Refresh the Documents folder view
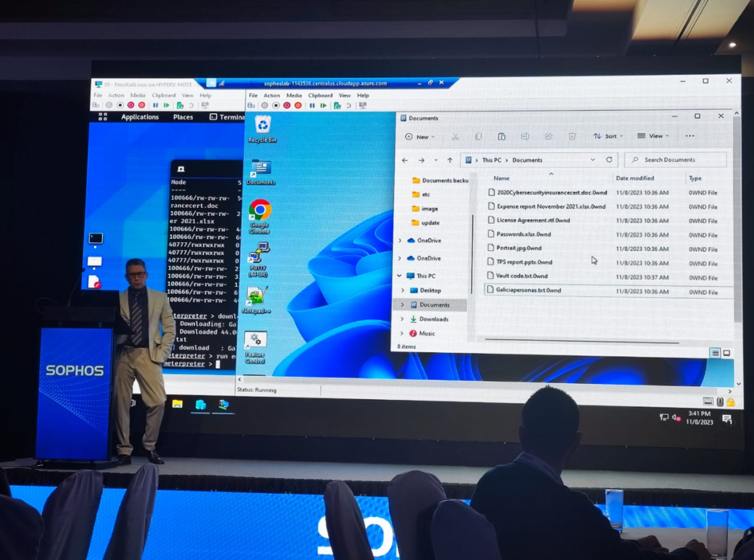The image size is (754, 560). point(609,160)
